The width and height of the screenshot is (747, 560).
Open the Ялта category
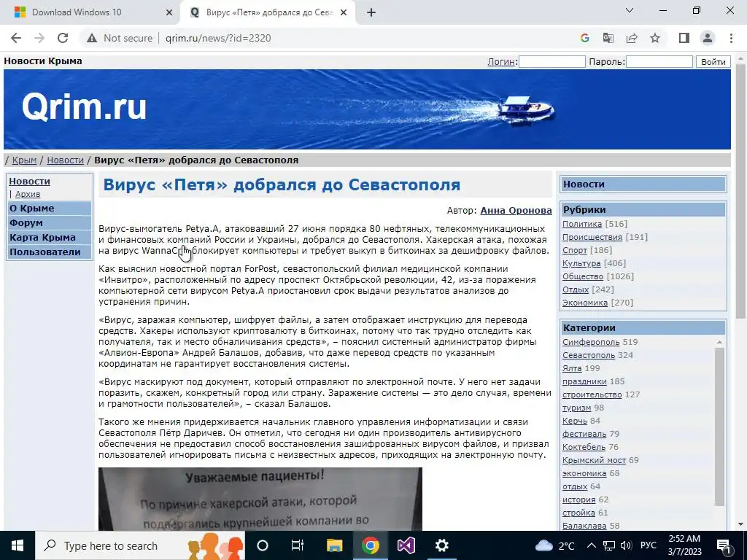point(572,368)
